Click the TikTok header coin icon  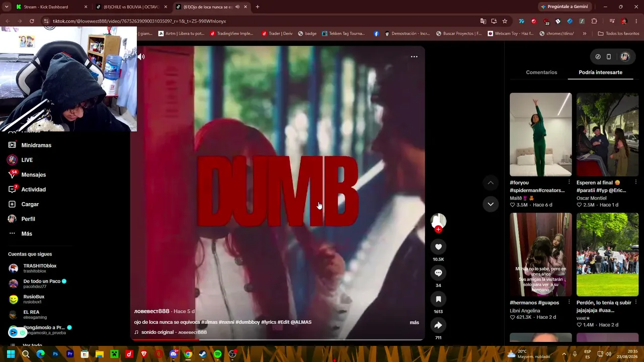pos(598,57)
